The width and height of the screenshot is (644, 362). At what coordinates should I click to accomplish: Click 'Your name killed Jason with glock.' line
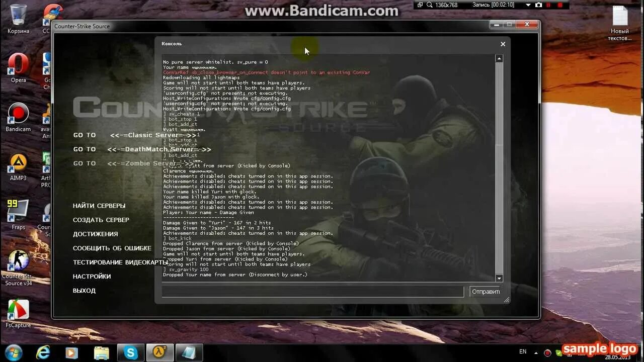[211, 197]
